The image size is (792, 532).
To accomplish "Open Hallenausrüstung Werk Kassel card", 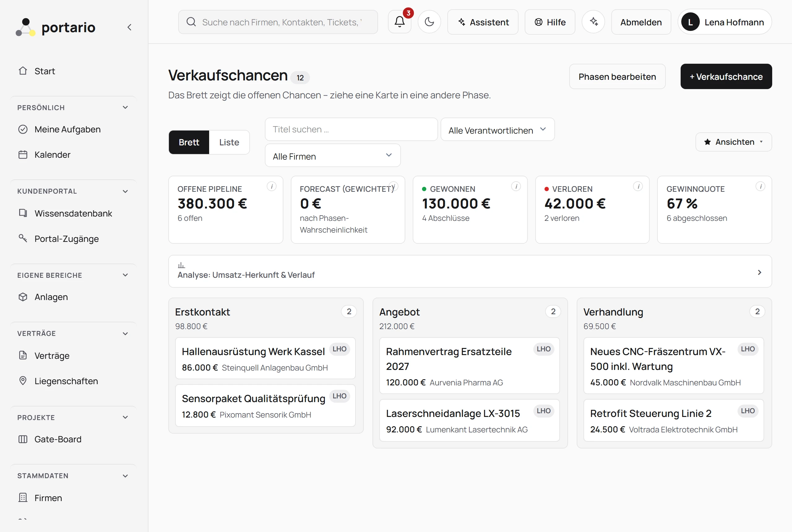I will click(265, 358).
